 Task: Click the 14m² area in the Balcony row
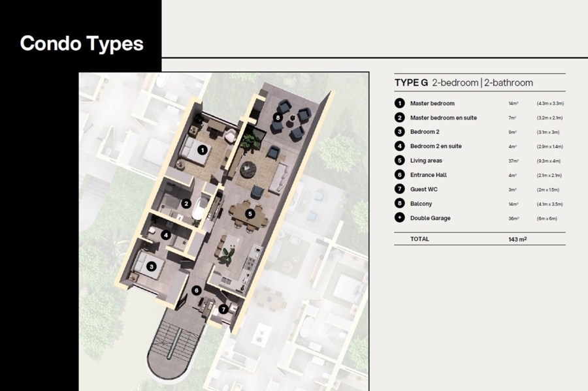(514, 204)
